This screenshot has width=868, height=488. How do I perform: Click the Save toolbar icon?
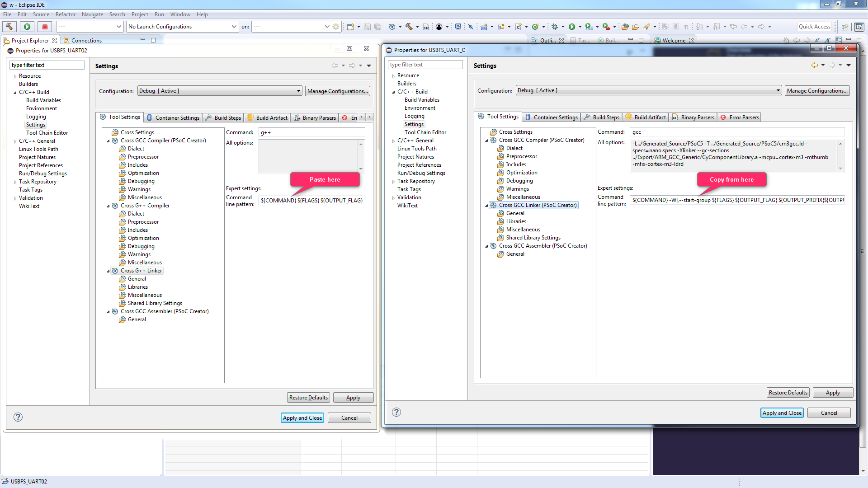tap(367, 27)
